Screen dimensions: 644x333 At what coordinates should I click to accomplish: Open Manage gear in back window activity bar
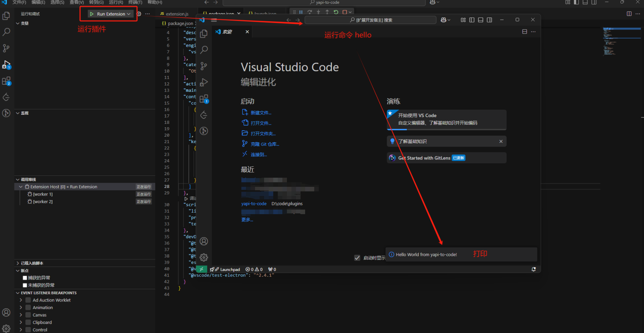pyautogui.click(x=6, y=328)
